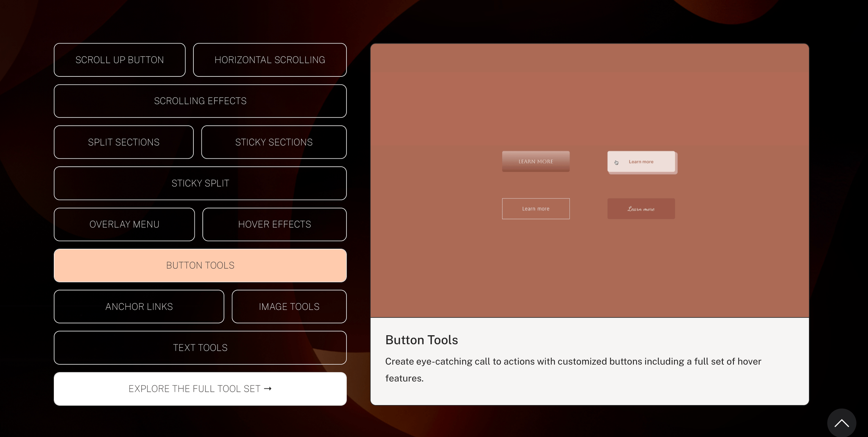This screenshot has width=868, height=437.
Task: Switch to Scrolling Effects tab
Action: click(200, 101)
